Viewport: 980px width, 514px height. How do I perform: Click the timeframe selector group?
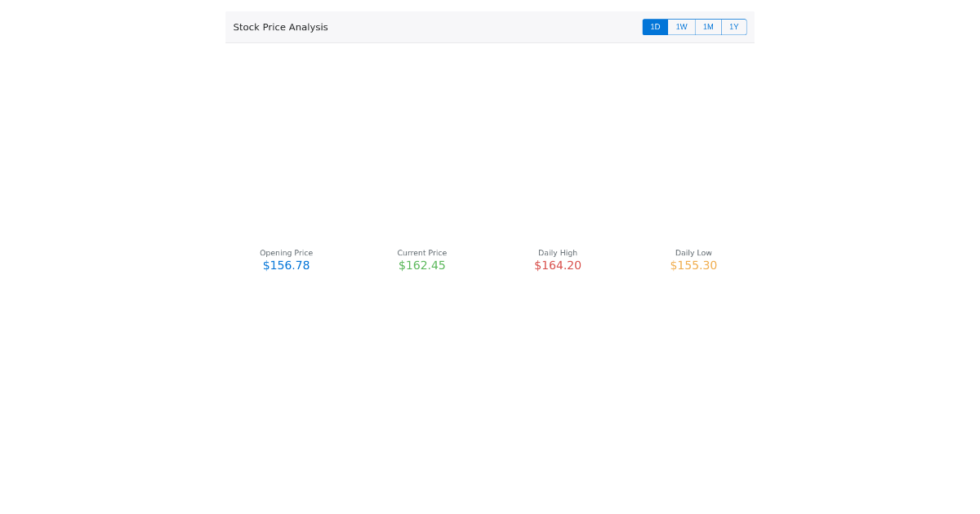694,27
